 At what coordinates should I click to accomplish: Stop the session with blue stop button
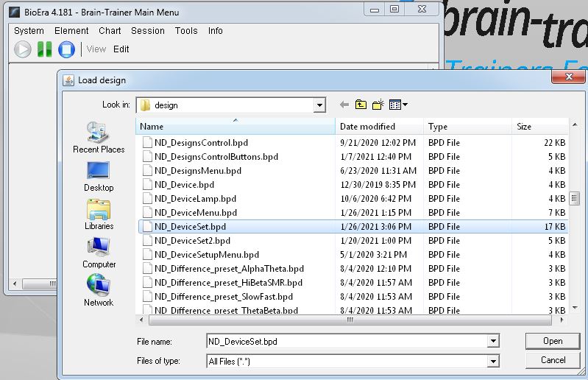pyautogui.click(x=66, y=49)
